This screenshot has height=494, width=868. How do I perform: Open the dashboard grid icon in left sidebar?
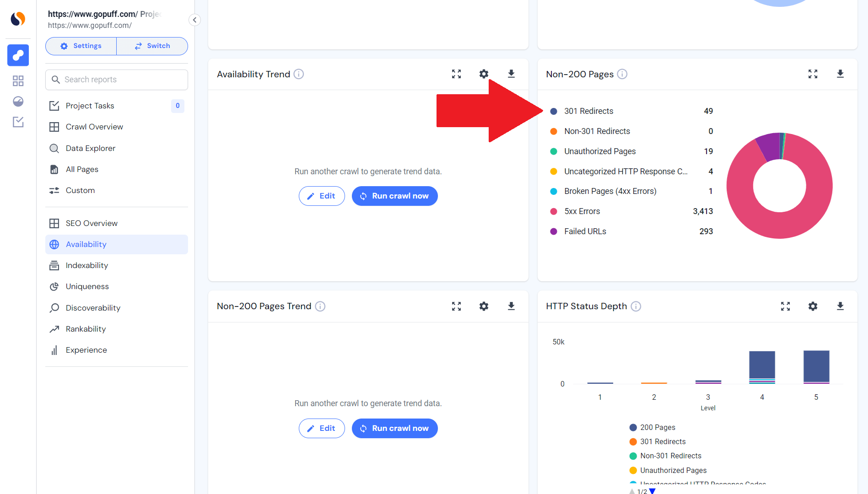pos(18,81)
